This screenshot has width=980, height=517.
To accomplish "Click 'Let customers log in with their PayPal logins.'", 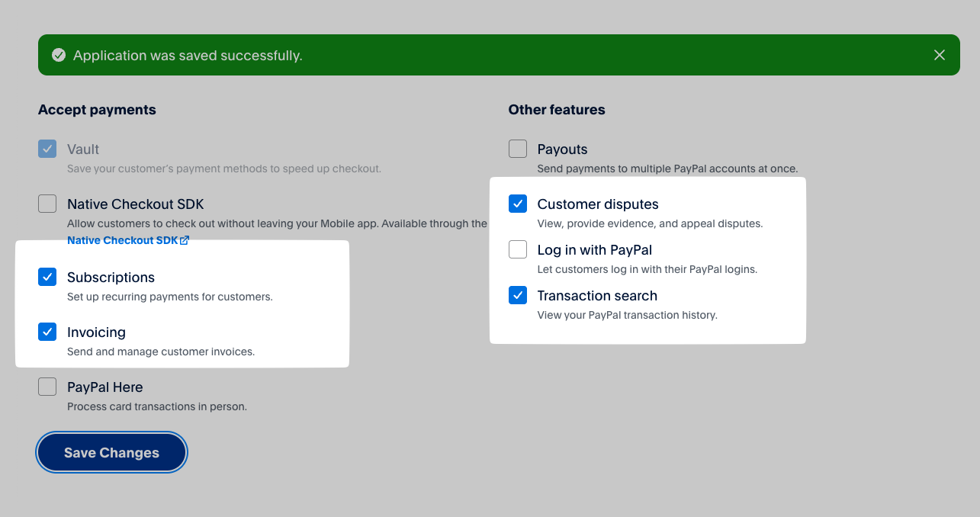I will pos(647,269).
